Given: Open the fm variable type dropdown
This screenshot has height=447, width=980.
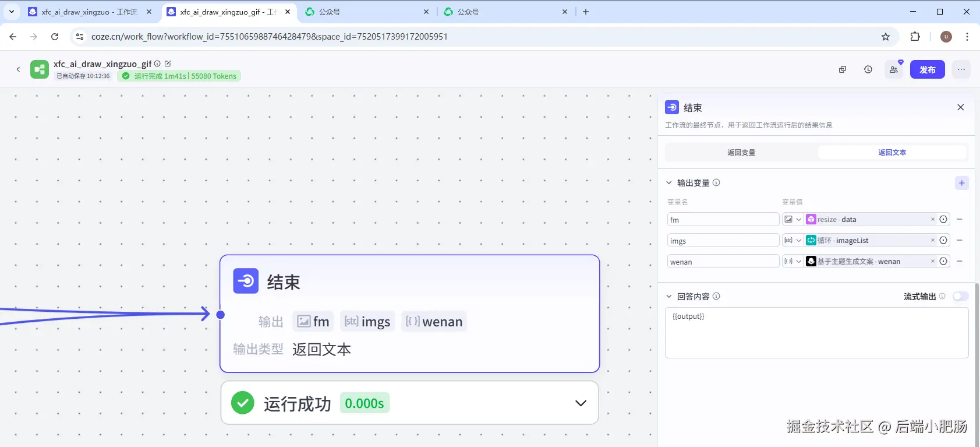Looking at the screenshot, I should 793,220.
